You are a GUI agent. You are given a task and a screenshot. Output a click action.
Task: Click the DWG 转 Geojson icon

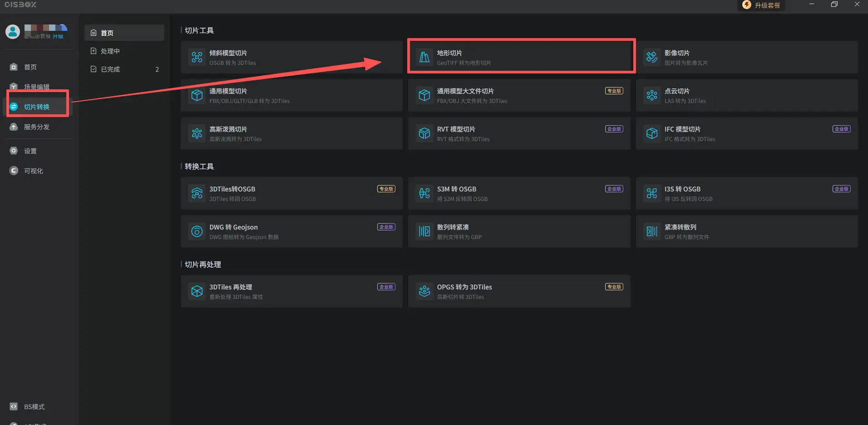(x=197, y=231)
